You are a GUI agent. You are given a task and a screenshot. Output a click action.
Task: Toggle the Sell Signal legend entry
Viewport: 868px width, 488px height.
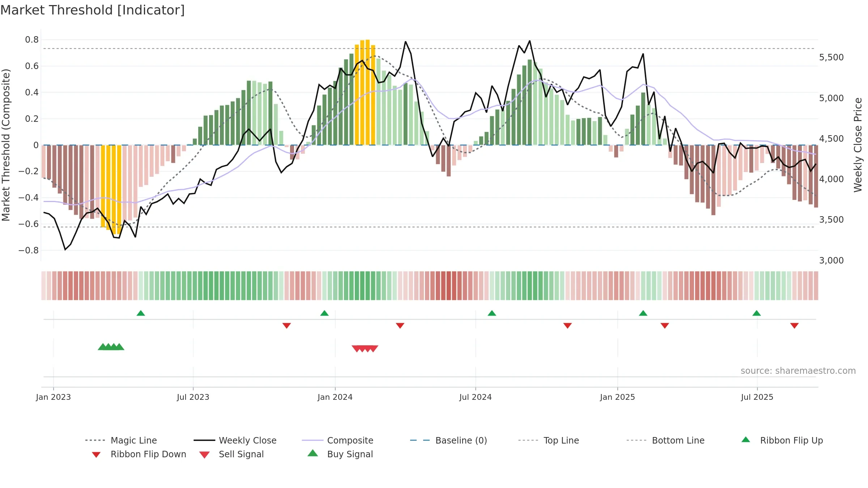tap(231, 454)
